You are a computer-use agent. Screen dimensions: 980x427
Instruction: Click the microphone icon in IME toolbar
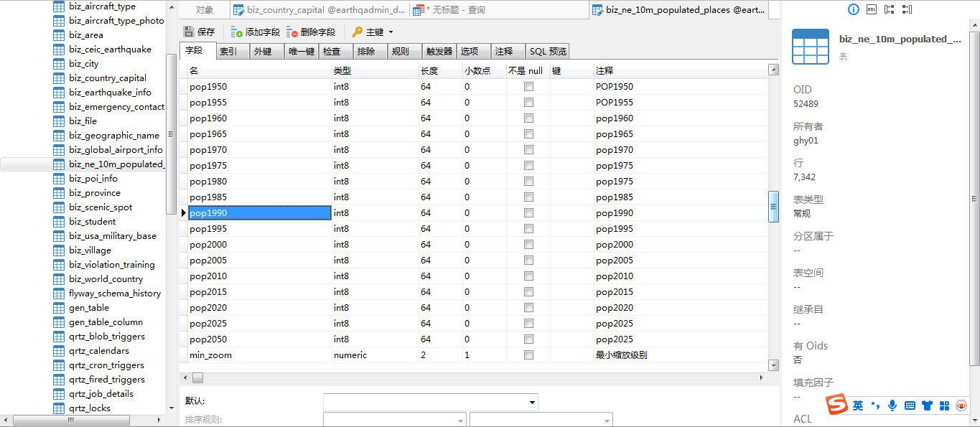point(892,405)
